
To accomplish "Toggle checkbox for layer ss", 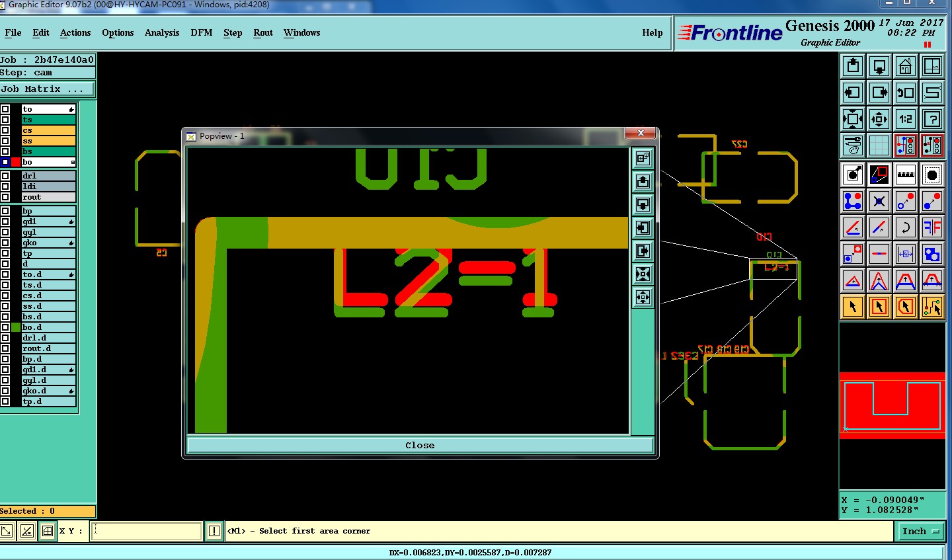I will tap(5, 141).
